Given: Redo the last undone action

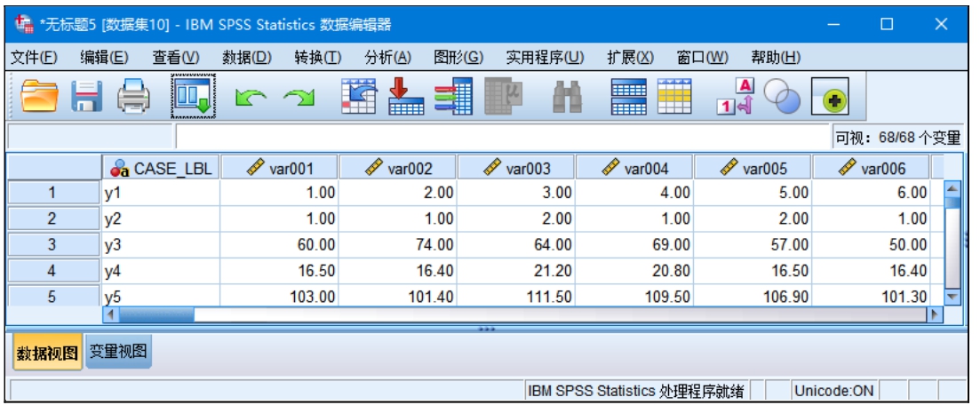Looking at the screenshot, I should click(299, 98).
